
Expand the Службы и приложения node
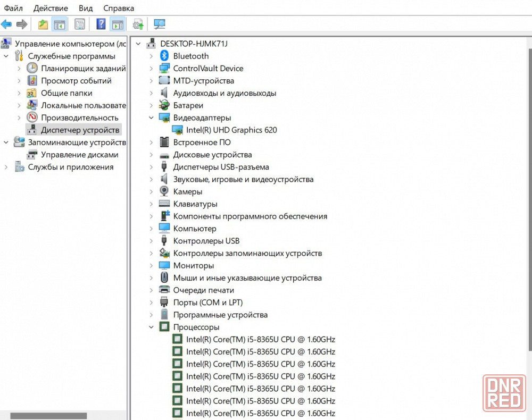6,167
